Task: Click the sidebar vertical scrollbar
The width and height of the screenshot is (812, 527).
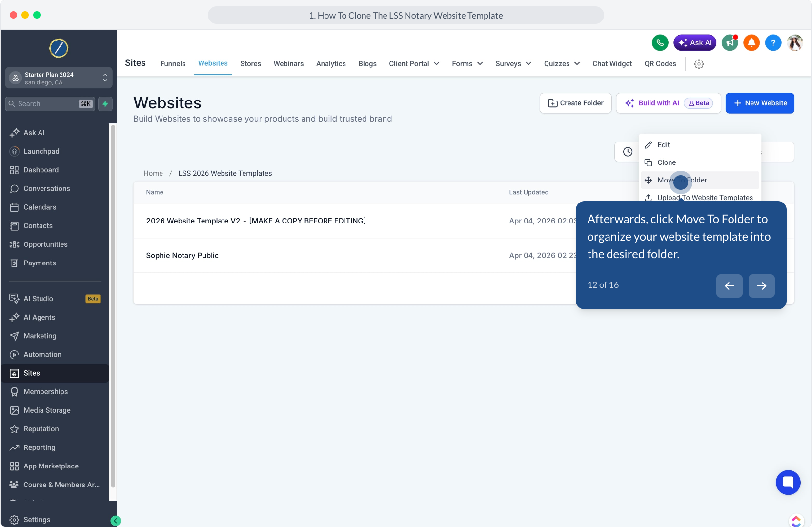Action: (x=113, y=306)
